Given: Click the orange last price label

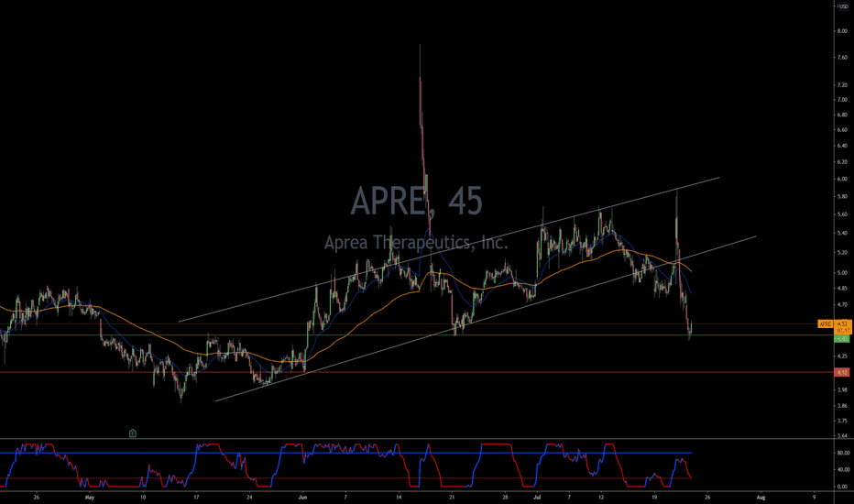Looking at the screenshot, I should click(843, 327).
